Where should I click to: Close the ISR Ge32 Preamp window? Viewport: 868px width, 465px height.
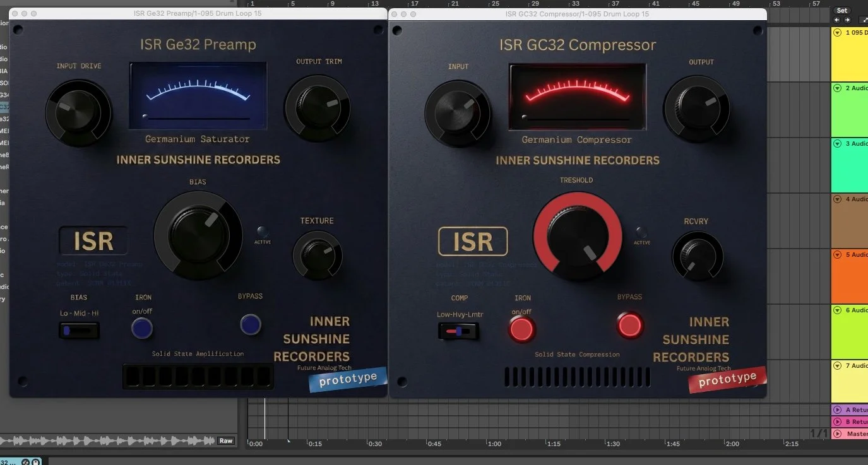pyautogui.click(x=15, y=13)
